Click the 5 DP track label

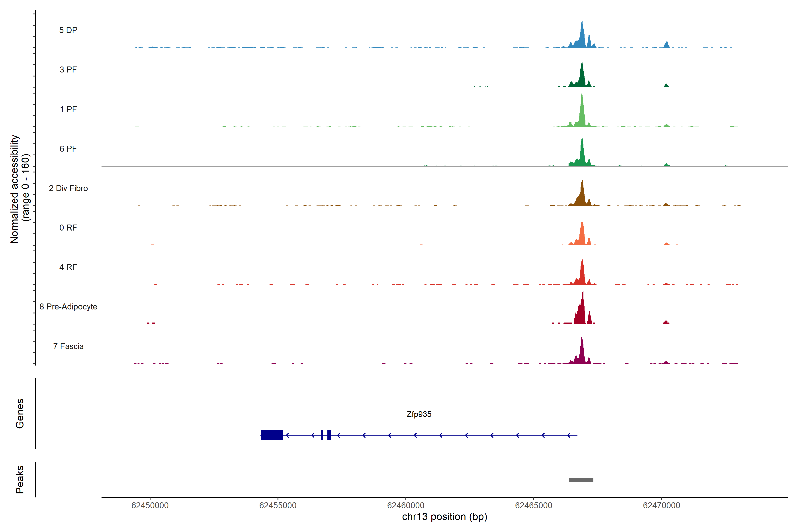coord(68,30)
